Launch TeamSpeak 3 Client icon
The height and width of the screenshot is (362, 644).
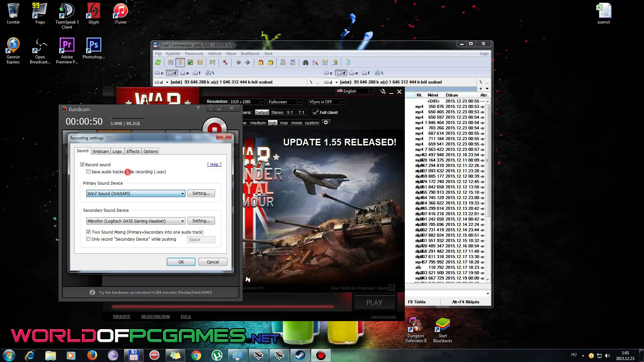click(67, 15)
